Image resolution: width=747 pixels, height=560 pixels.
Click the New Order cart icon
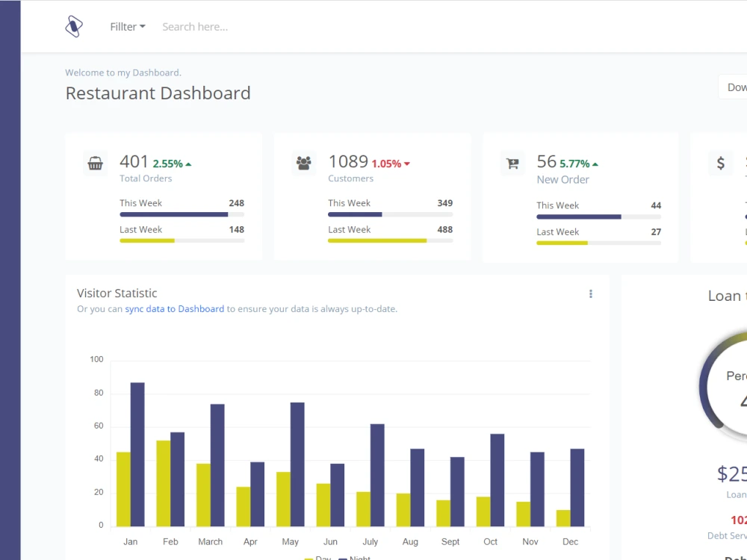tap(512, 164)
